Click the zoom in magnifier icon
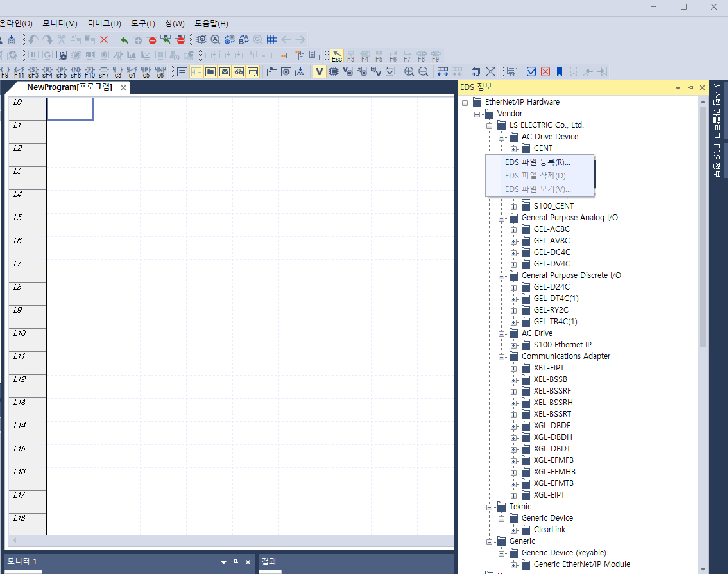 (409, 72)
